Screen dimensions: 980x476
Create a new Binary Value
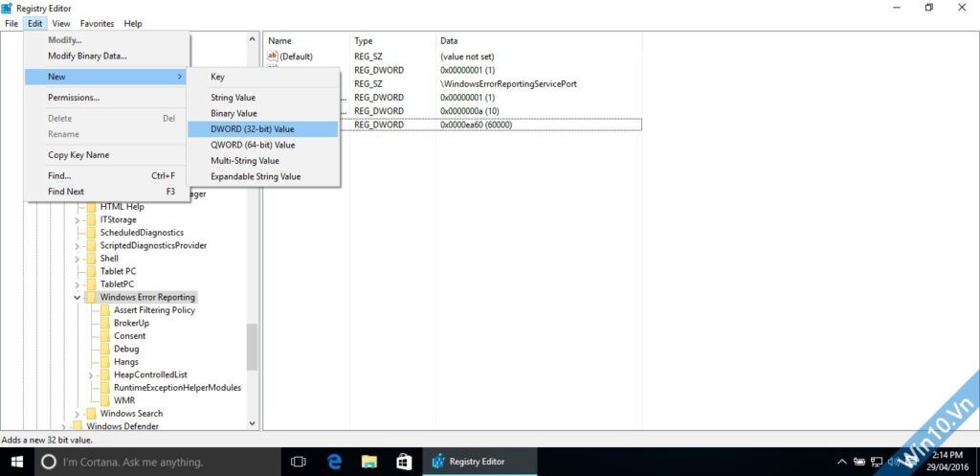[x=263, y=113]
